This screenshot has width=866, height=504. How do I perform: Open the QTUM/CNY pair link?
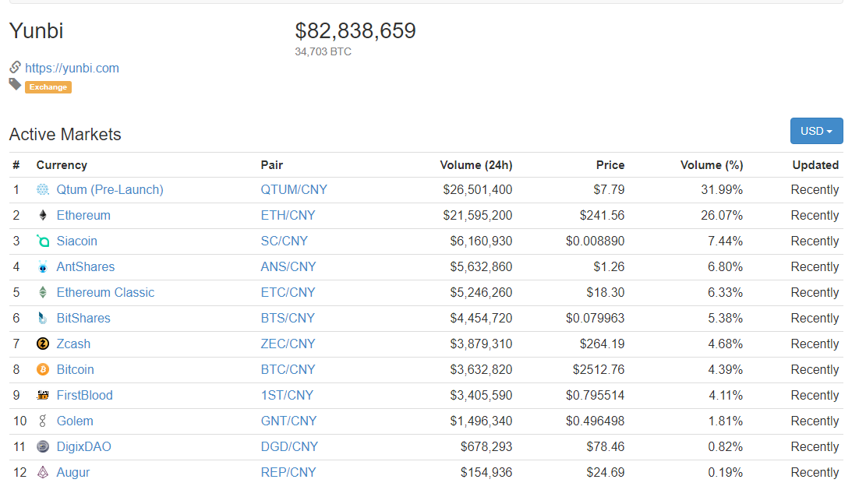[x=294, y=189]
